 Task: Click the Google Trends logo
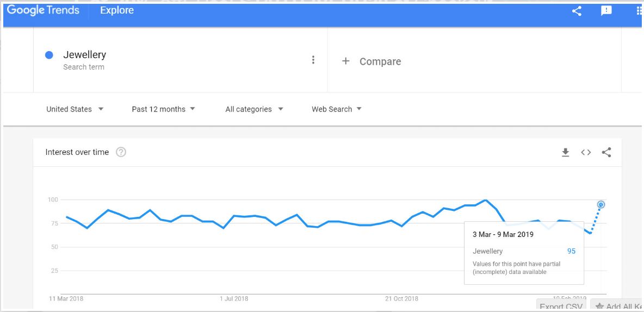click(44, 10)
